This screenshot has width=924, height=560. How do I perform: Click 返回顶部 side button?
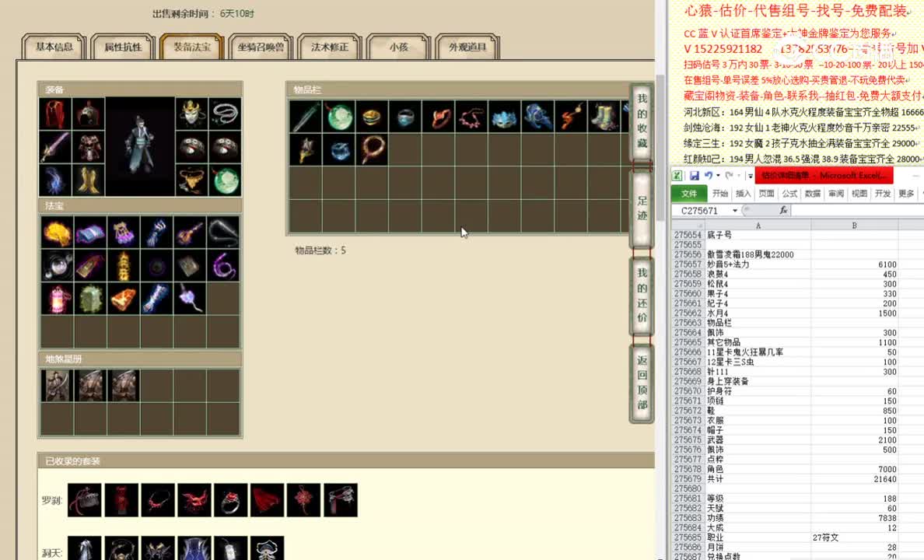[x=642, y=382]
